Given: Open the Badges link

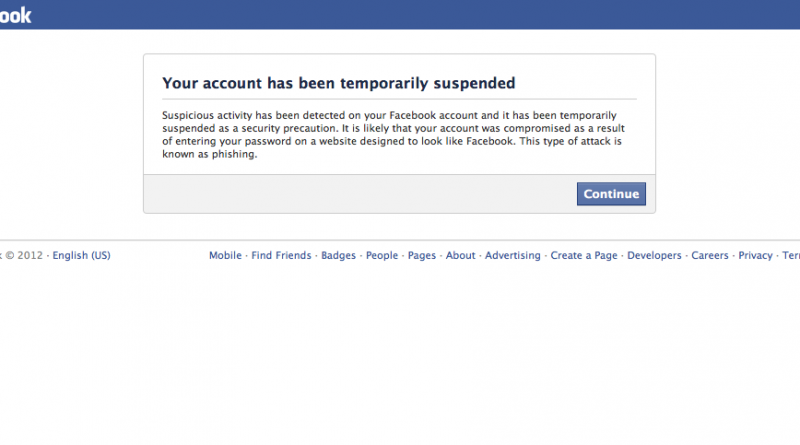Looking at the screenshot, I should pyautogui.click(x=338, y=256).
